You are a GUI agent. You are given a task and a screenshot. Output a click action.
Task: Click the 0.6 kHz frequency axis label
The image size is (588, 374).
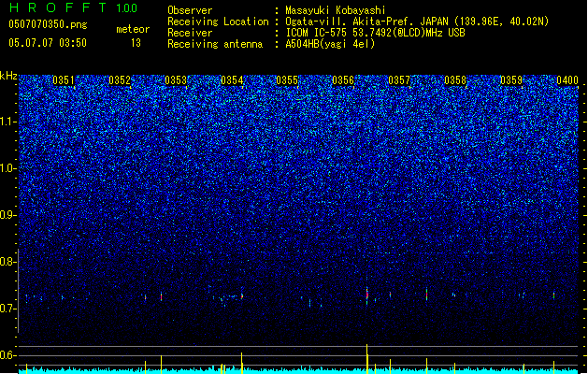pos(7,355)
